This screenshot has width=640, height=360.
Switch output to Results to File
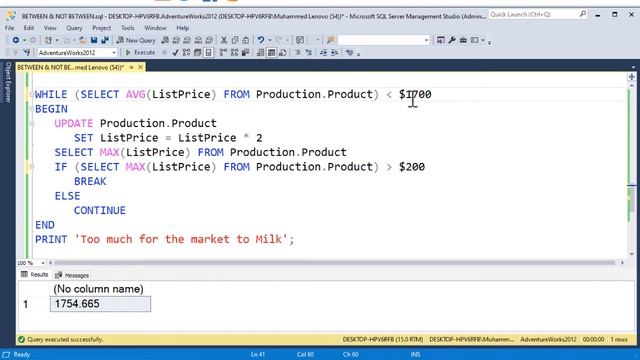282,53
